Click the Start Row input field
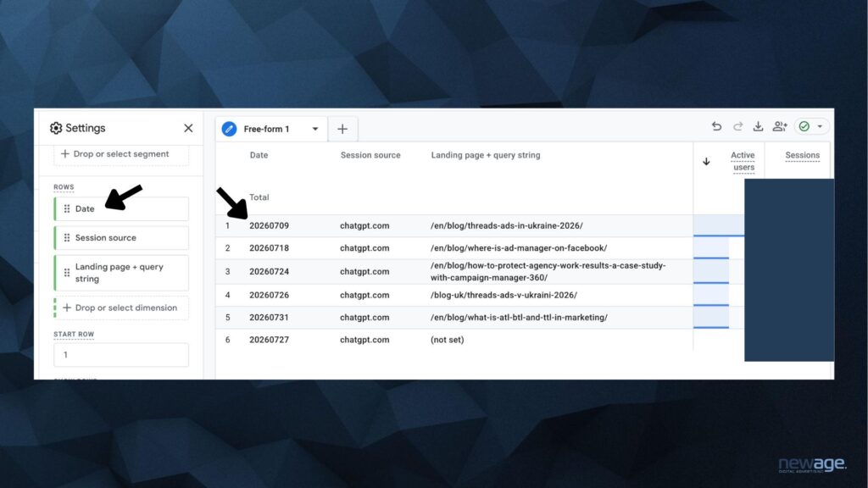 (121, 355)
